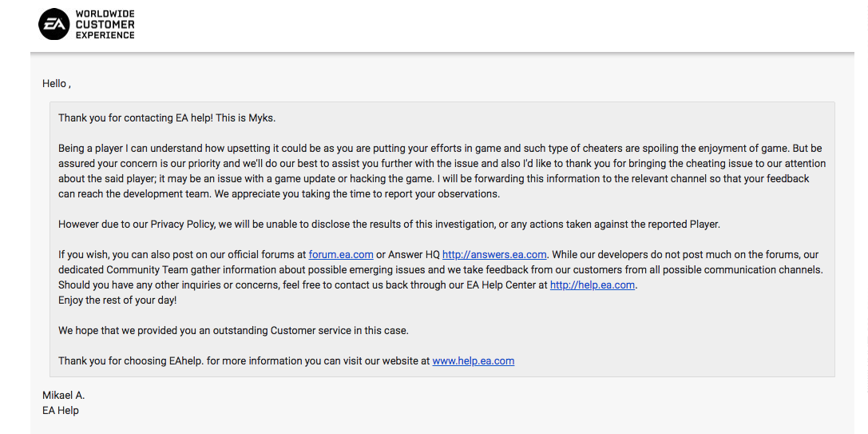
Task: Follow the http://help.ea.com Help Center link
Action: coord(593,285)
